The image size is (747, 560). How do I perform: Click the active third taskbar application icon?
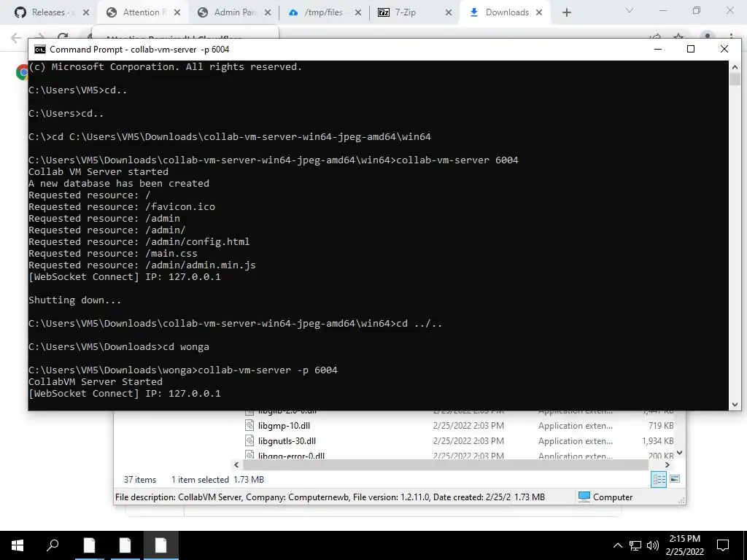(x=161, y=545)
